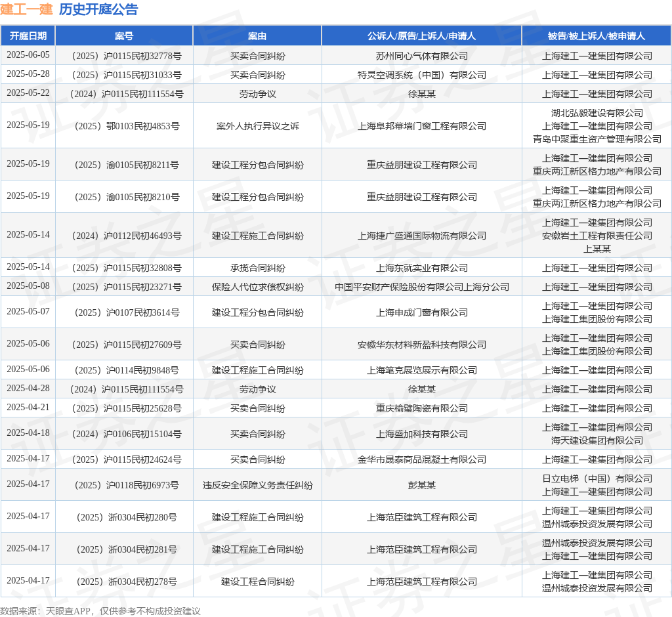Select the date cell 2025-04-21
This screenshot has width=672, height=617.
point(28,408)
